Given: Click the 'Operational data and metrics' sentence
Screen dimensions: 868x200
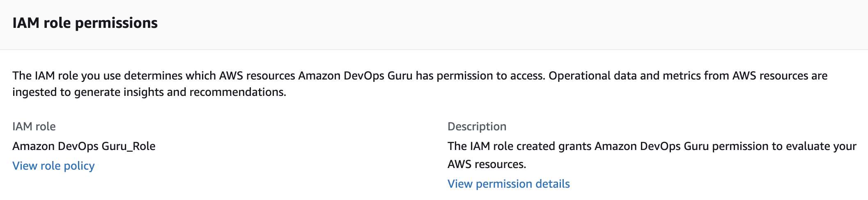Looking at the screenshot, I should coord(688,76).
